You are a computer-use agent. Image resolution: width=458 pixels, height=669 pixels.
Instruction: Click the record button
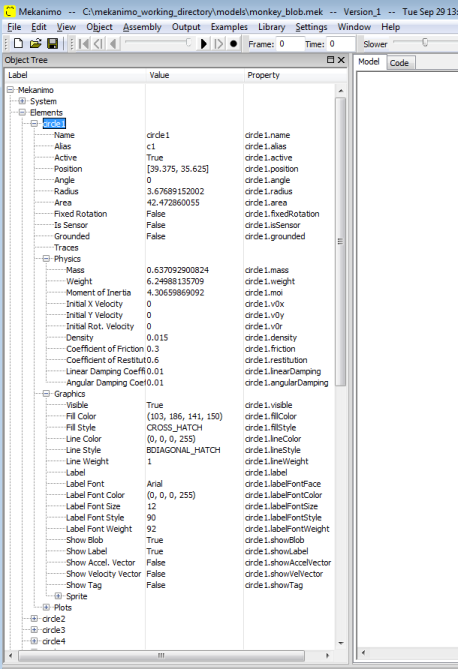tap(233, 44)
